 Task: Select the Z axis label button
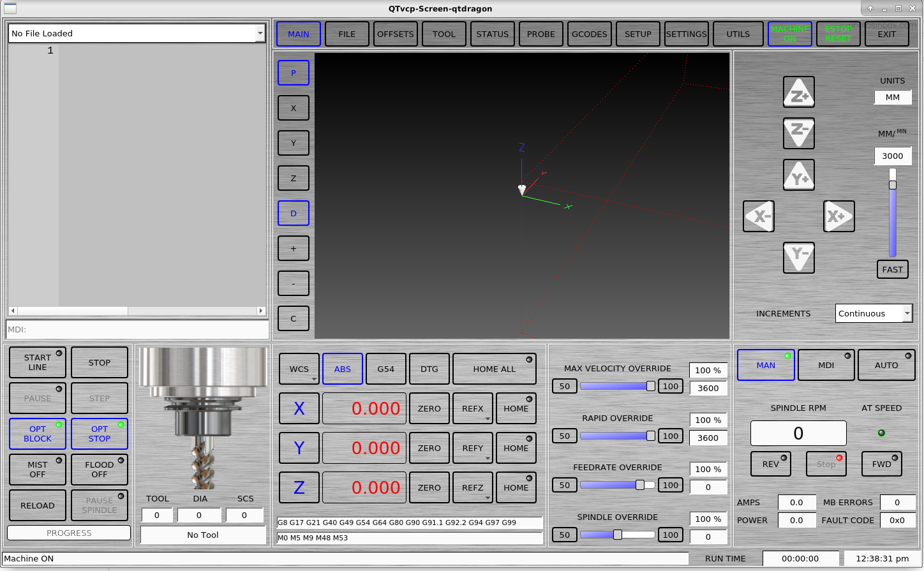click(299, 487)
